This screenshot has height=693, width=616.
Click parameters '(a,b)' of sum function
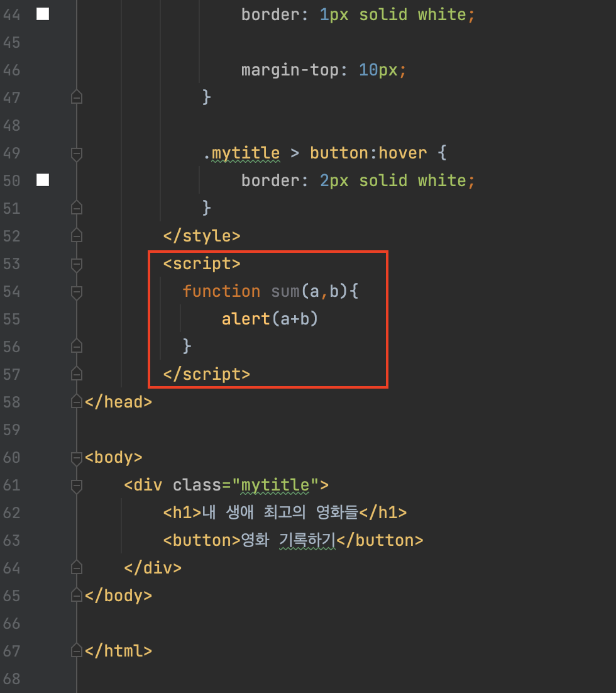(325, 291)
